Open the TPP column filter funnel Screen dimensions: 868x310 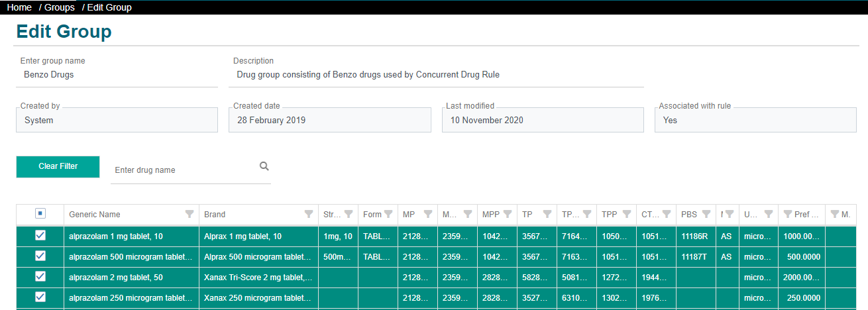pyautogui.click(x=627, y=214)
